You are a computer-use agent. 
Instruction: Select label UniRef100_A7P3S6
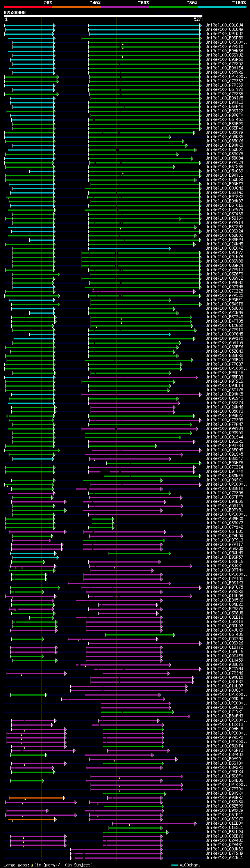224,94
